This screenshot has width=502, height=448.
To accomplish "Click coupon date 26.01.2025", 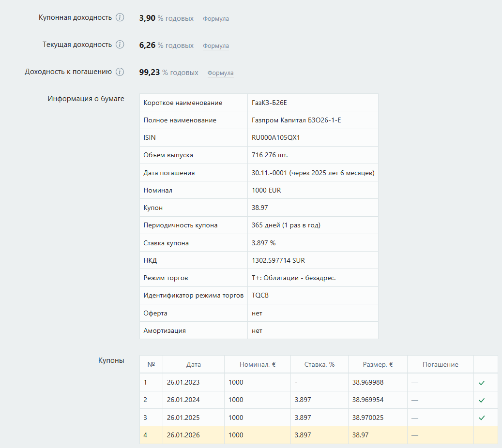I will tap(183, 418).
